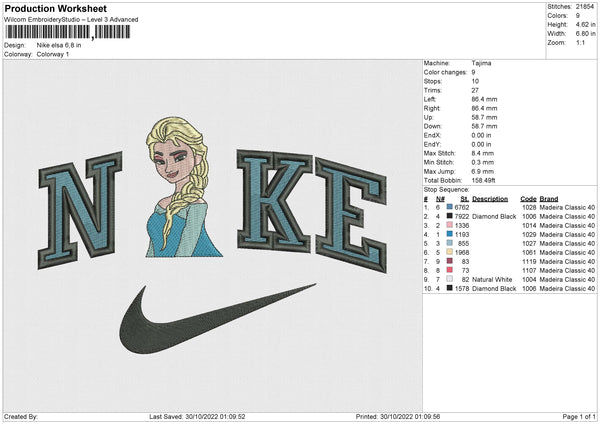Click design name 'Nike elsa 6,8 in'
The width and height of the screenshot is (600, 424).
pyautogui.click(x=59, y=45)
